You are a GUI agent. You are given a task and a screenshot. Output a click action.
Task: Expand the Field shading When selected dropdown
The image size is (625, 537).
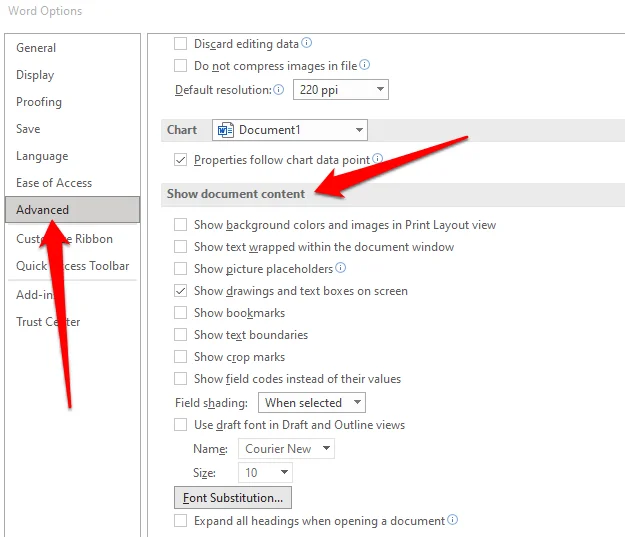coord(312,403)
